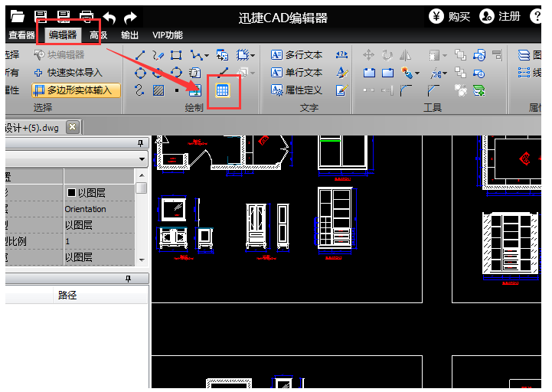Close the 设计+(5).dwg file tab
Image resolution: width=552 pixels, height=392 pixels.
point(72,127)
